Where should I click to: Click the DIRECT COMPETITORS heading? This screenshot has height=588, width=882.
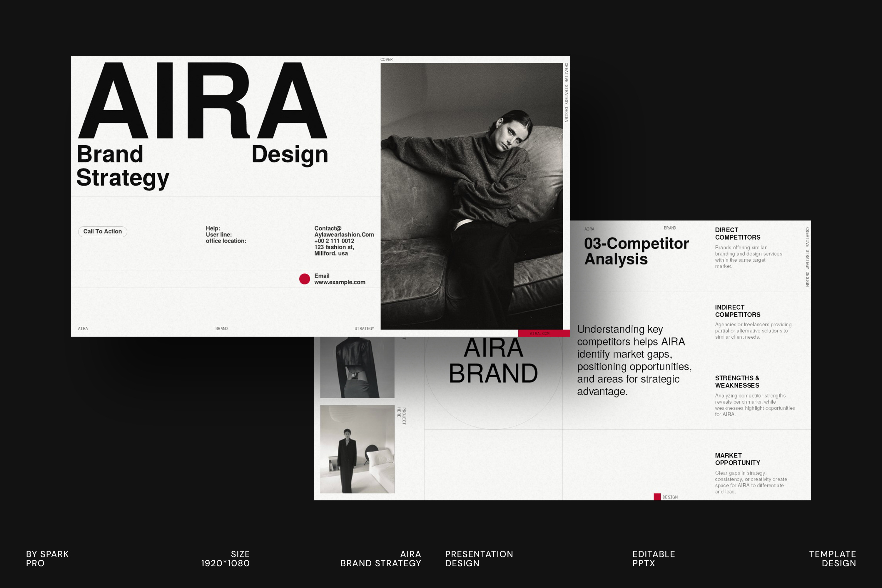click(737, 234)
